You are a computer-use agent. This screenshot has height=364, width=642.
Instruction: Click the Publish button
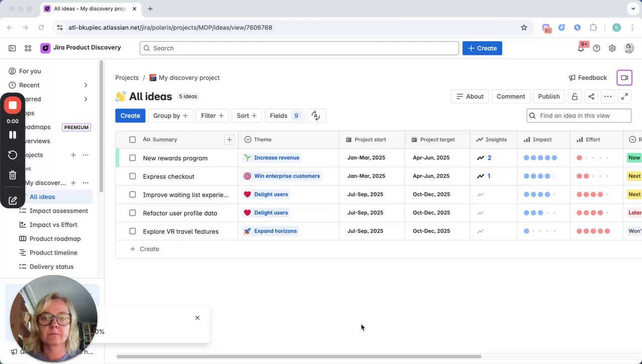click(x=549, y=96)
